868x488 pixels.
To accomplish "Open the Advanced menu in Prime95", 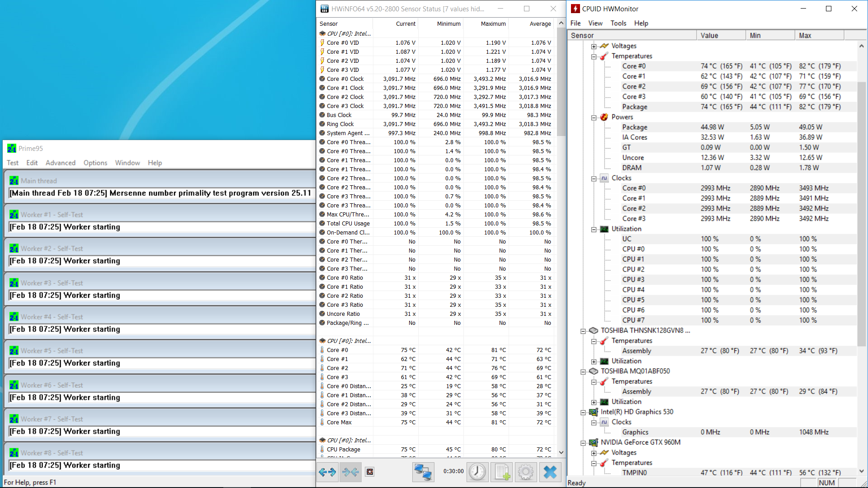I will (61, 163).
